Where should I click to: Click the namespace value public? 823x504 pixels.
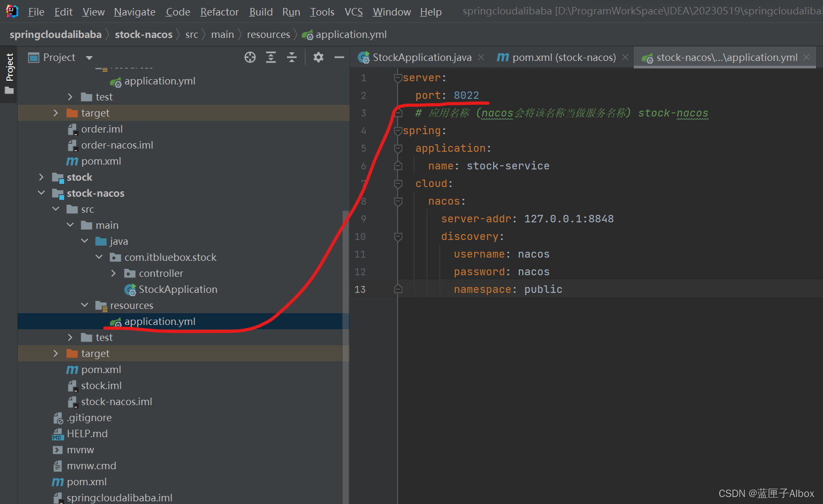[x=543, y=290]
